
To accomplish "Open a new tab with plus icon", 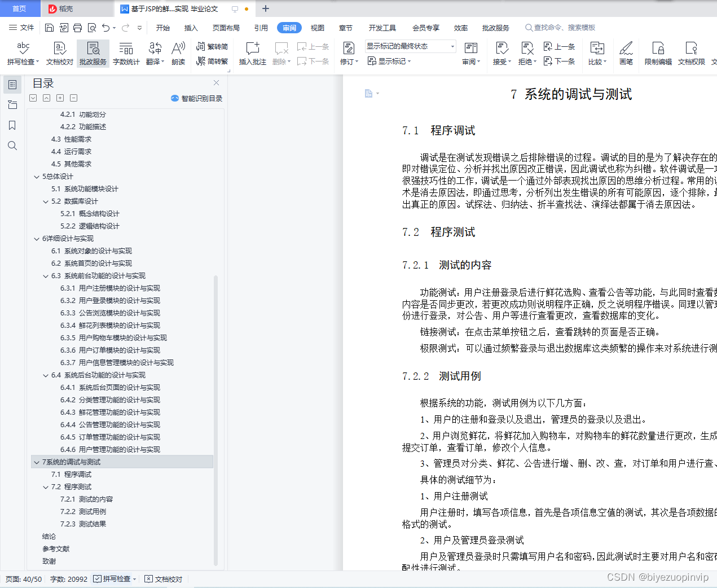I will tap(266, 8).
